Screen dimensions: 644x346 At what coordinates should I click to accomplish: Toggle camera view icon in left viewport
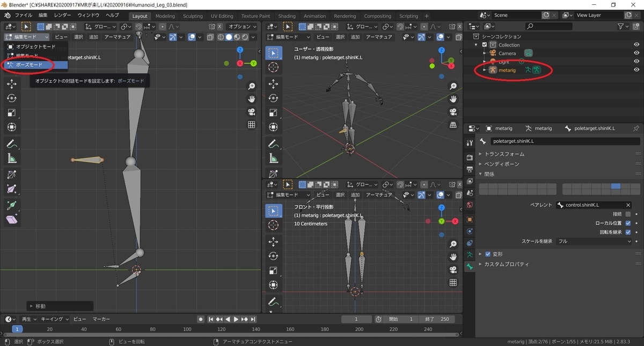tap(251, 112)
